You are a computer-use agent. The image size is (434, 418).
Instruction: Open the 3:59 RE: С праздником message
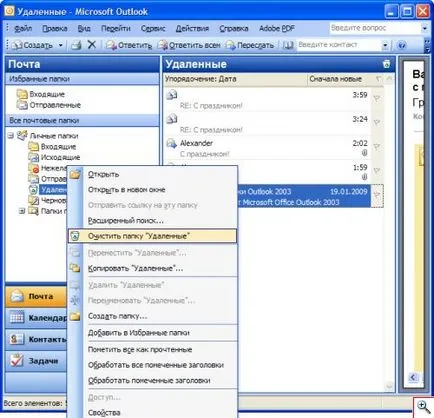[267, 100]
